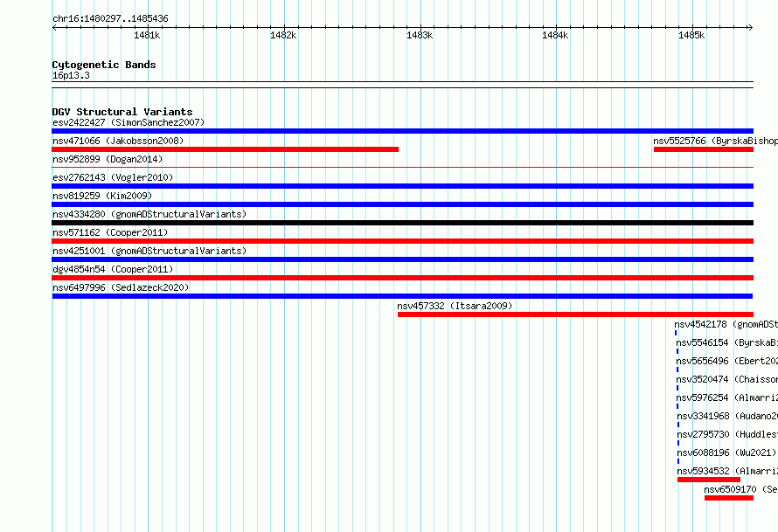
Task: Select the blue bar for esv2422427
Action: pos(402,131)
